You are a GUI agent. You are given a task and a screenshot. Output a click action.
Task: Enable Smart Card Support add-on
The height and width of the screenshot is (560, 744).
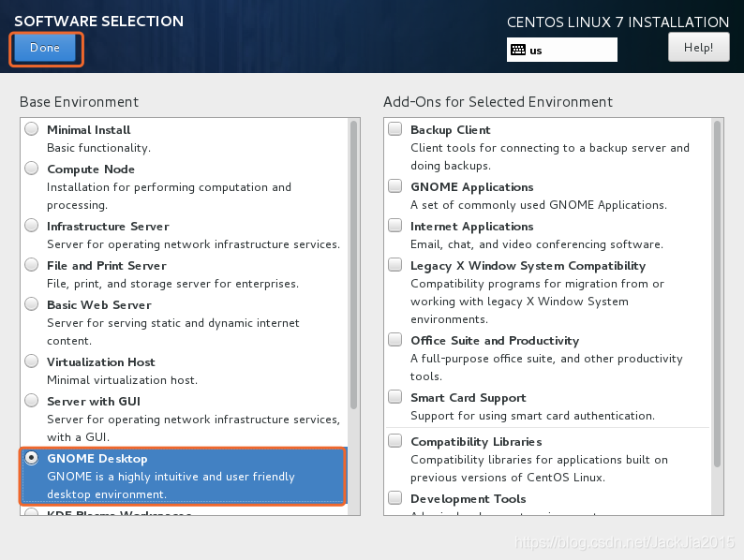tap(395, 397)
